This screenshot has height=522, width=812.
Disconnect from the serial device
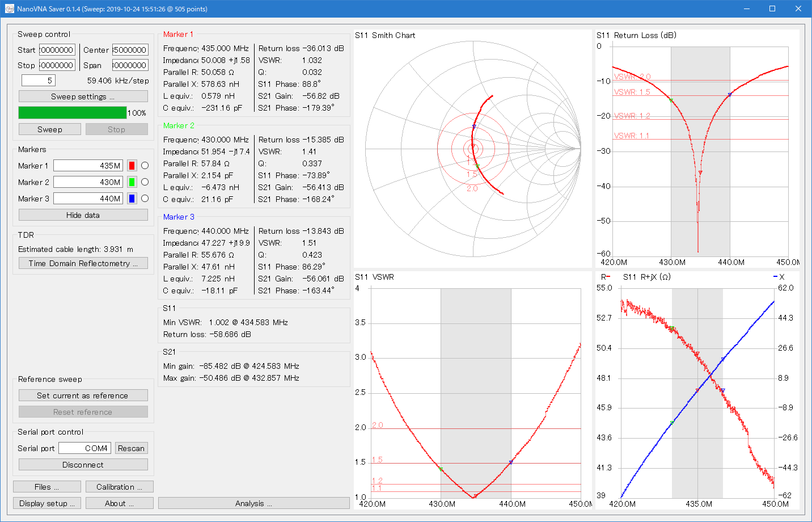83,465
